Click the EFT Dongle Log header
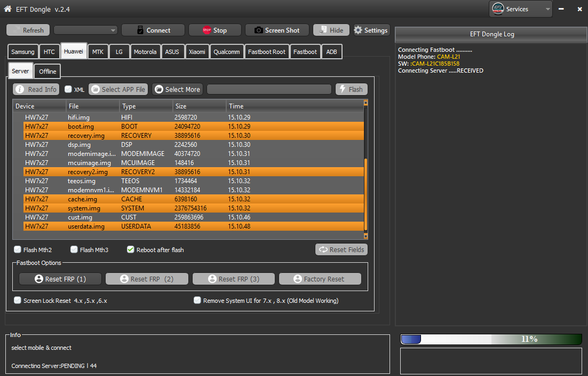 click(491, 34)
